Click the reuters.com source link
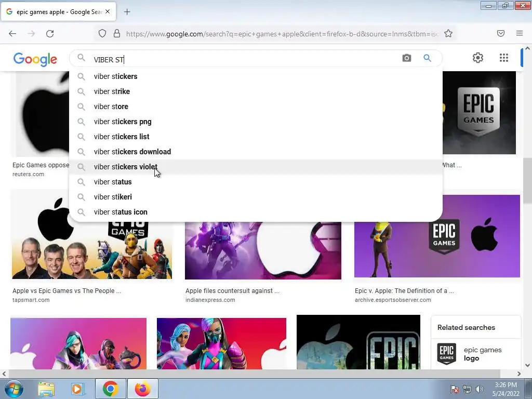 click(28, 174)
